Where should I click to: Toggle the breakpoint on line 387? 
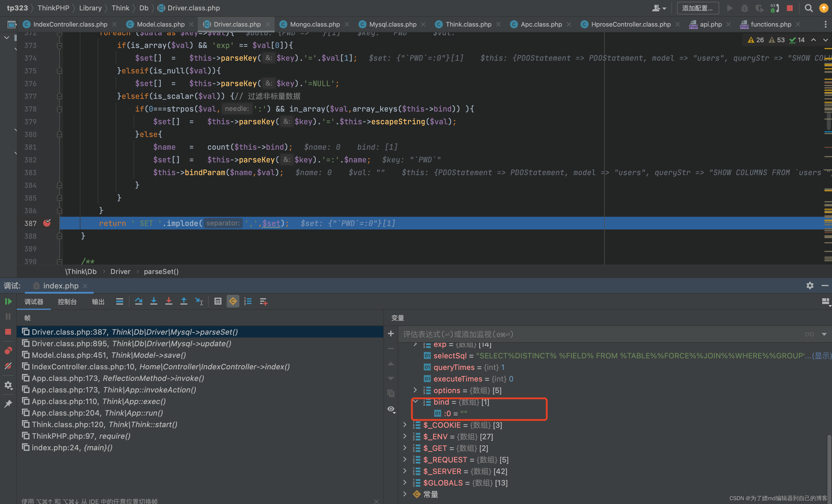(47, 223)
